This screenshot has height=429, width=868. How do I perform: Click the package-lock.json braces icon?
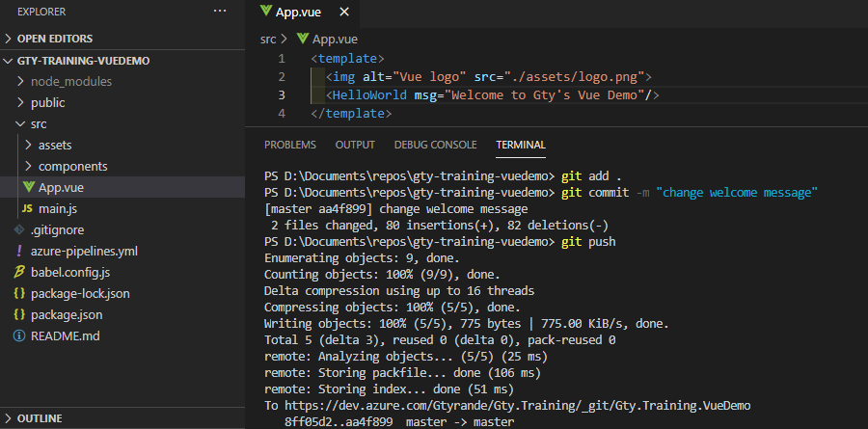coord(19,293)
